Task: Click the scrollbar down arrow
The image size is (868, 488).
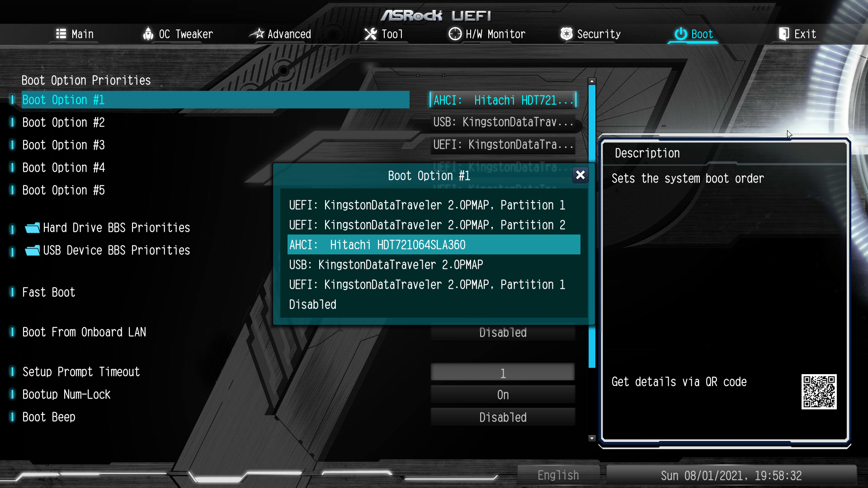Action: pyautogui.click(x=592, y=438)
